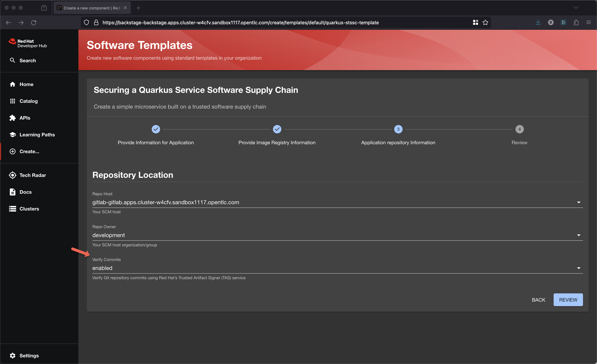Go to Provide Image Registry Information step

[277, 129]
